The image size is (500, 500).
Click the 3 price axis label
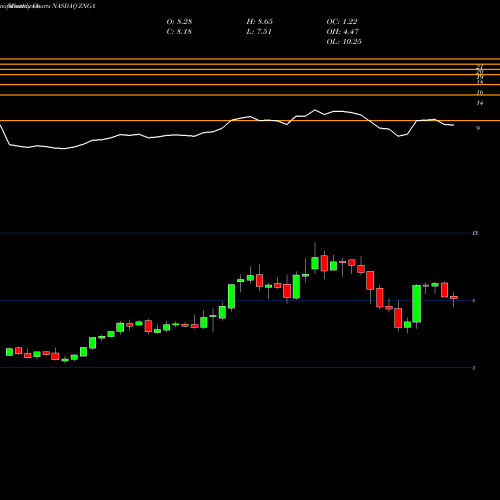pyautogui.click(x=474, y=368)
